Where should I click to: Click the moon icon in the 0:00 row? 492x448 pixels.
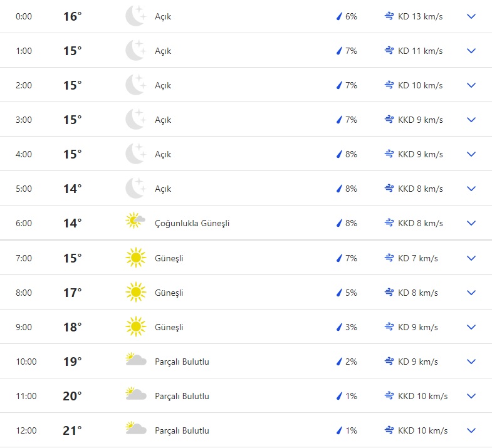click(135, 16)
